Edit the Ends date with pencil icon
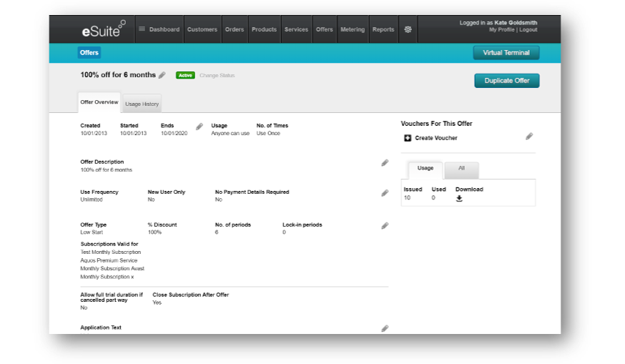The width and height of the screenshot is (625, 364). coord(200,127)
